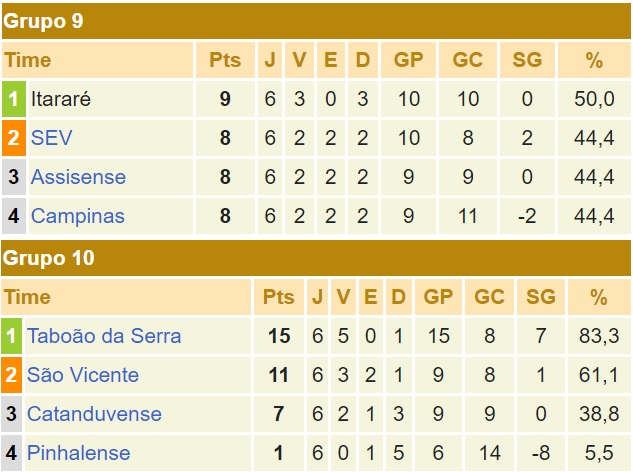Open the Assisense team link
Image resolution: width=633 pixels, height=472 pixels.
point(78,177)
